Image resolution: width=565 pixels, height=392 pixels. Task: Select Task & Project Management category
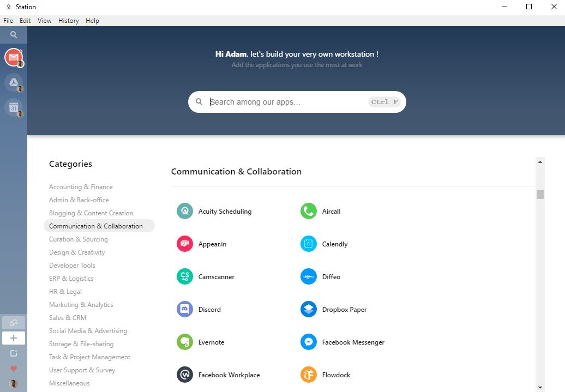point(90,357)
